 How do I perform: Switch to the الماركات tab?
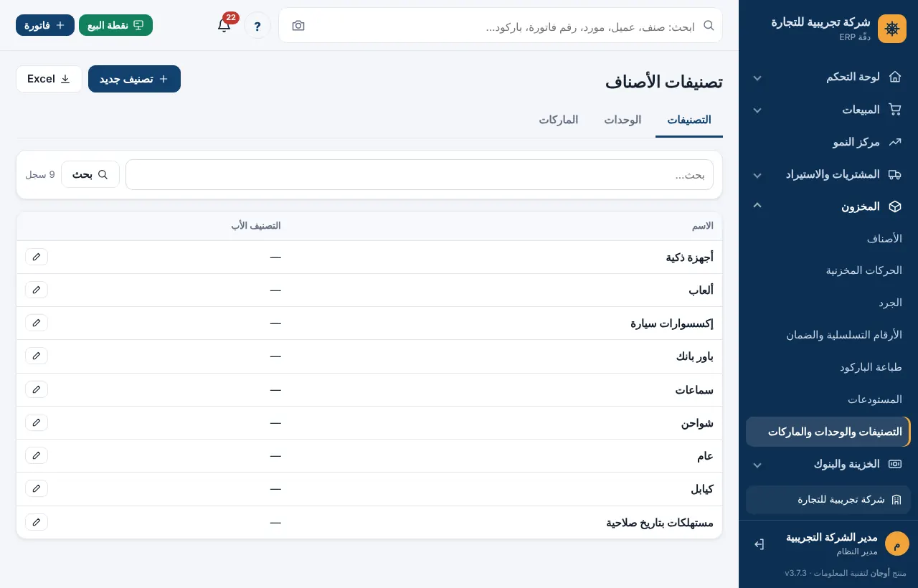559,120
